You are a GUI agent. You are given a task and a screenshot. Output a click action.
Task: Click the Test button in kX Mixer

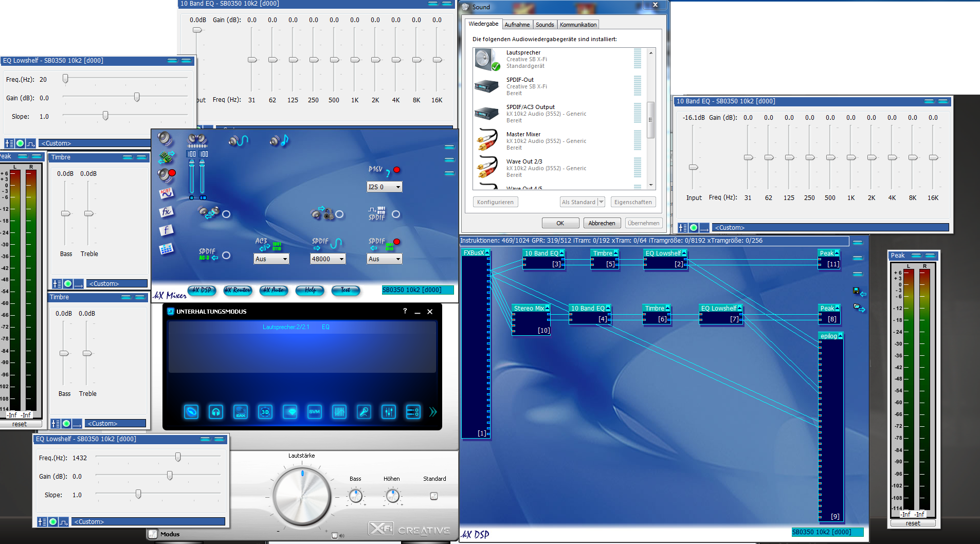click(x=346, y=291)
